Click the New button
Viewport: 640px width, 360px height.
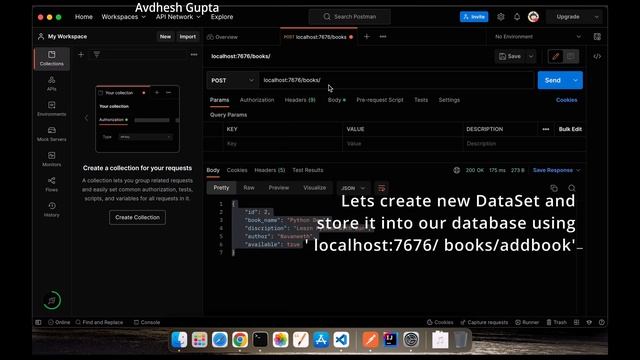tap(165, 37)
